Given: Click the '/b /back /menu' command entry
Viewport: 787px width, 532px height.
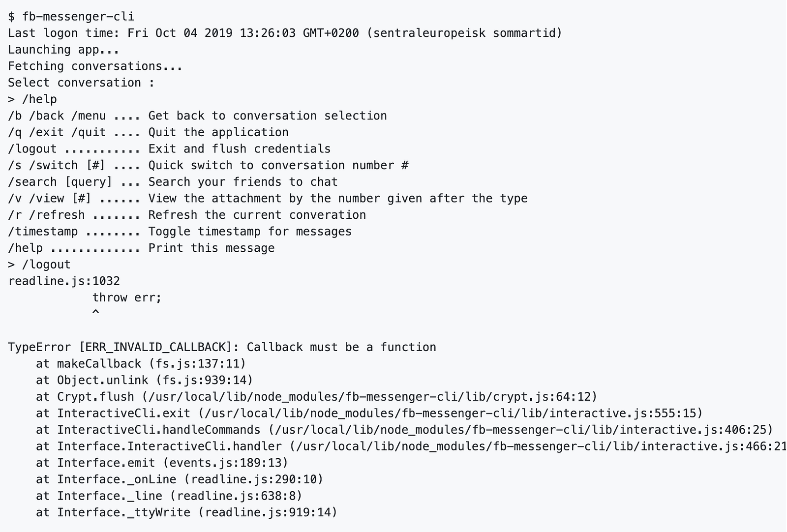Looking at the screenshot, I should tap(197, 116).
